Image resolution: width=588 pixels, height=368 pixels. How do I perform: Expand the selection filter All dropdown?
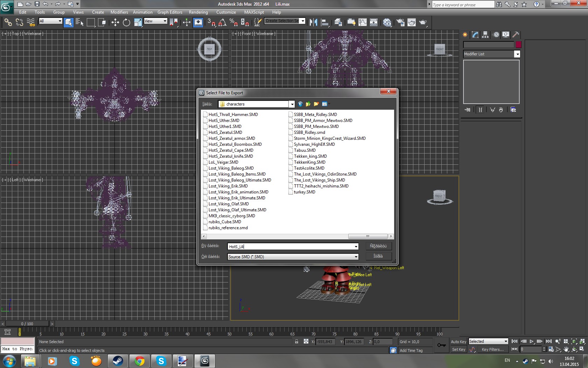pyautogui.click(x=60, y=21)
